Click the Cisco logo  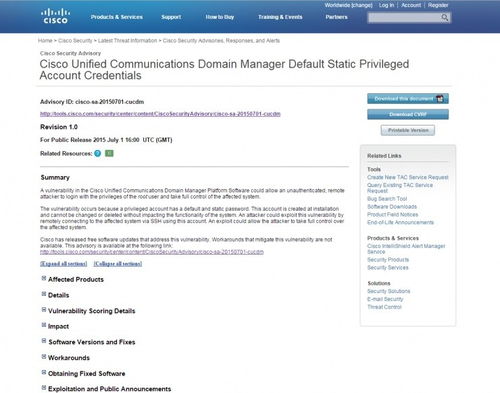tap(55, 16)
